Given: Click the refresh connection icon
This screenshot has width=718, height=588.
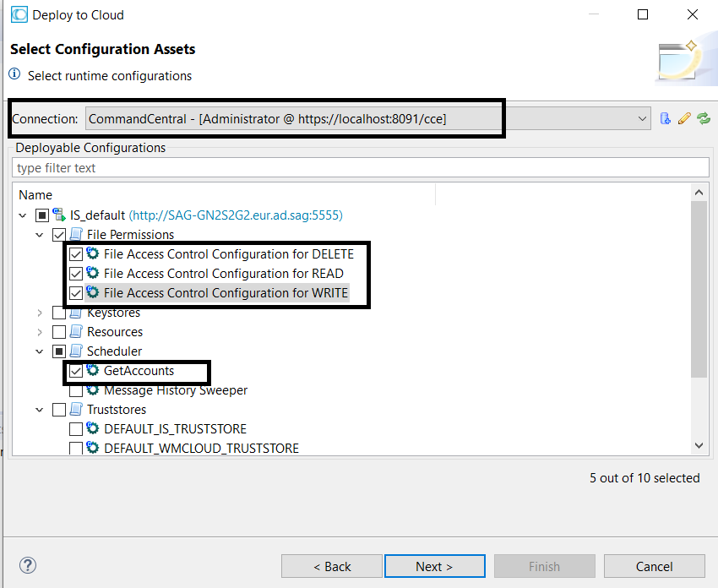Looking at the screenshot, I should 704,119.
